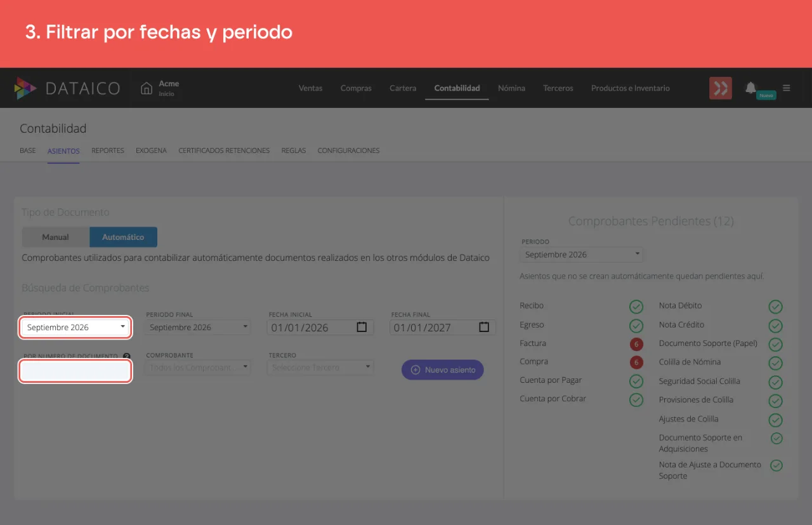The width and height of the screenshot is (812, 525).
Task: Click the Nuevo badge by the bell
Action: tap(766, 95)
